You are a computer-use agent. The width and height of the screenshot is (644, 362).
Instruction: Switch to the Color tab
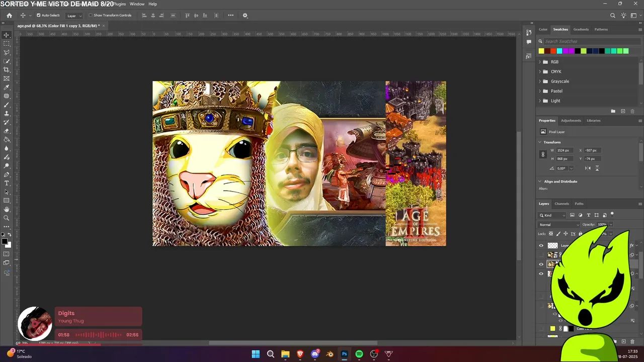(x=543, y=29)
